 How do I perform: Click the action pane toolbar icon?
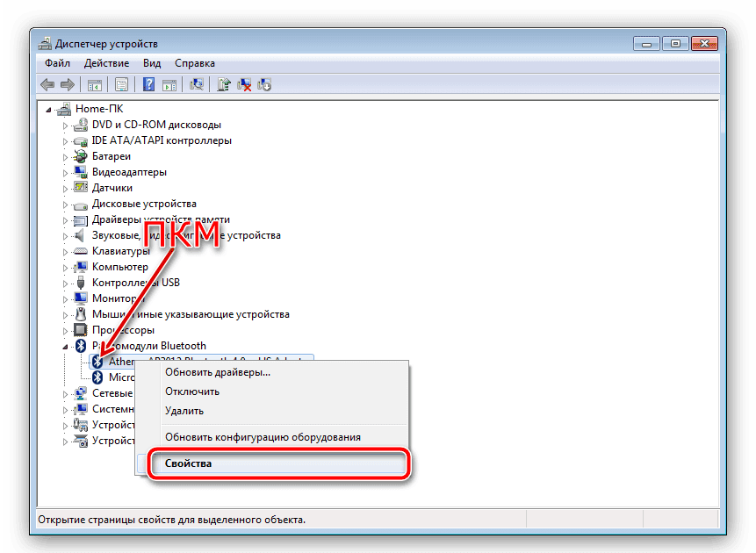pos(169,85)
